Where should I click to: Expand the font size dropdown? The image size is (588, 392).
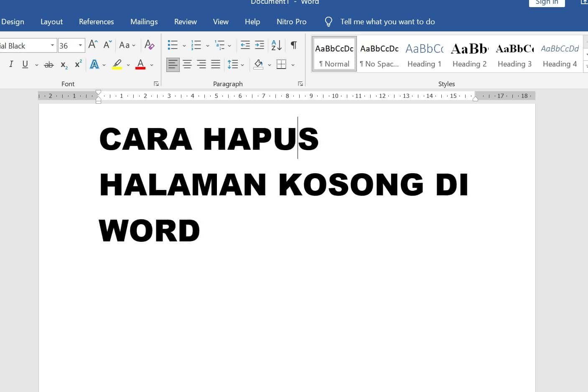coord(80,45)
